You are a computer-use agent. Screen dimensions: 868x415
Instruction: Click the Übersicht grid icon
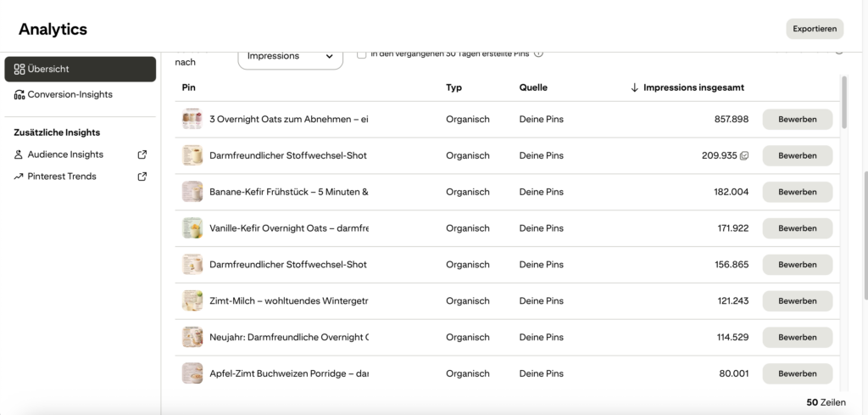19,70
